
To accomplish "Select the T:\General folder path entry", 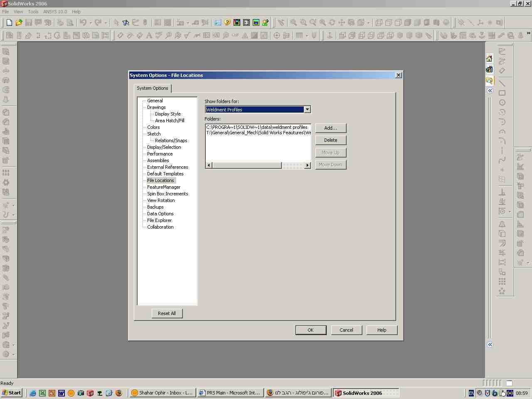I will click(258, 133).
